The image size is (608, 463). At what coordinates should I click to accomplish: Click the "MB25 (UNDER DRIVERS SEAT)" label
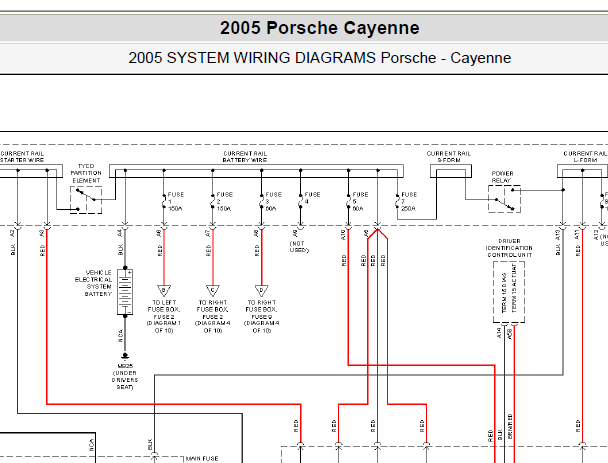coord(125,377)
